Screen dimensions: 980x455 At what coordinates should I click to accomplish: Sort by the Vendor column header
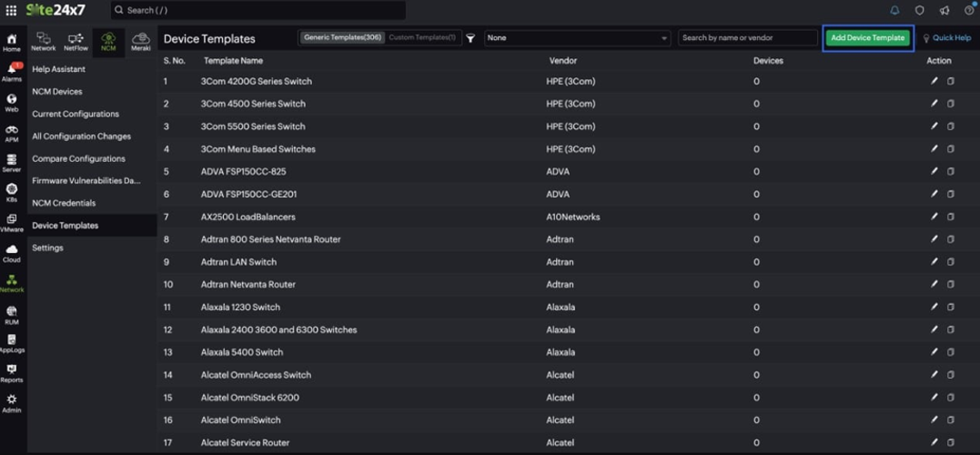click(563, 61)
